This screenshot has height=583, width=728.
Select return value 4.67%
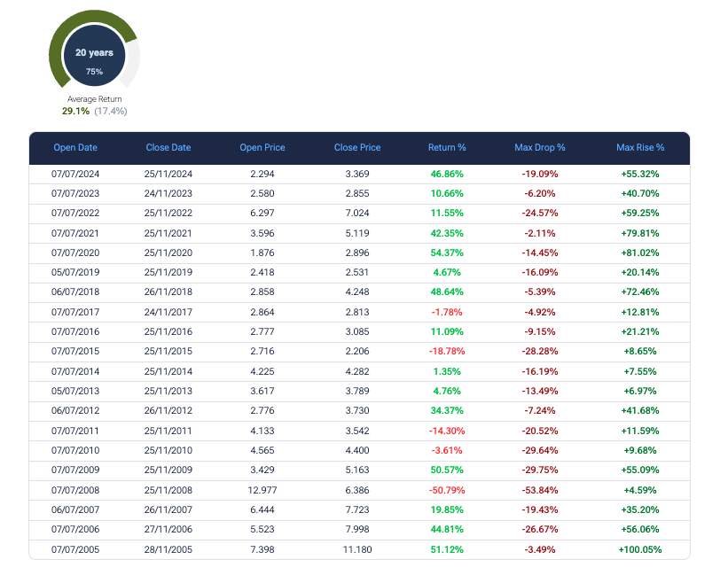447,272
